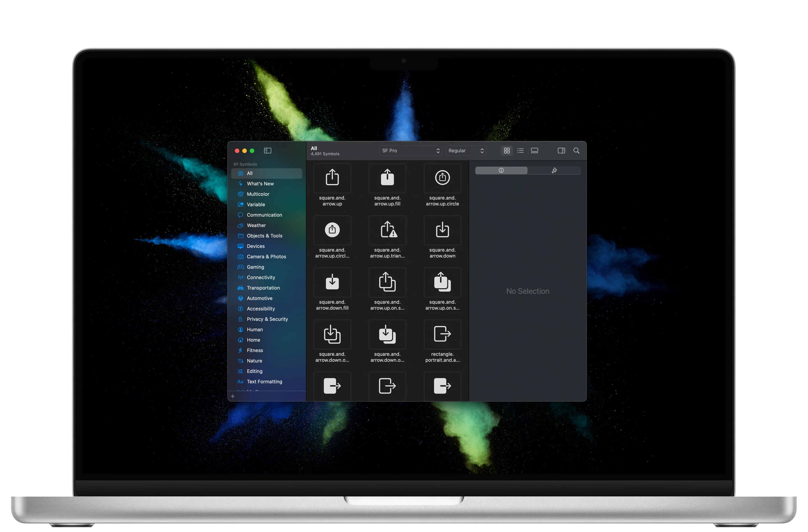This screenshot has width=808, height=532.
Task: Select square.and.arrow.down.fill symbol
Action: point(332,282)
